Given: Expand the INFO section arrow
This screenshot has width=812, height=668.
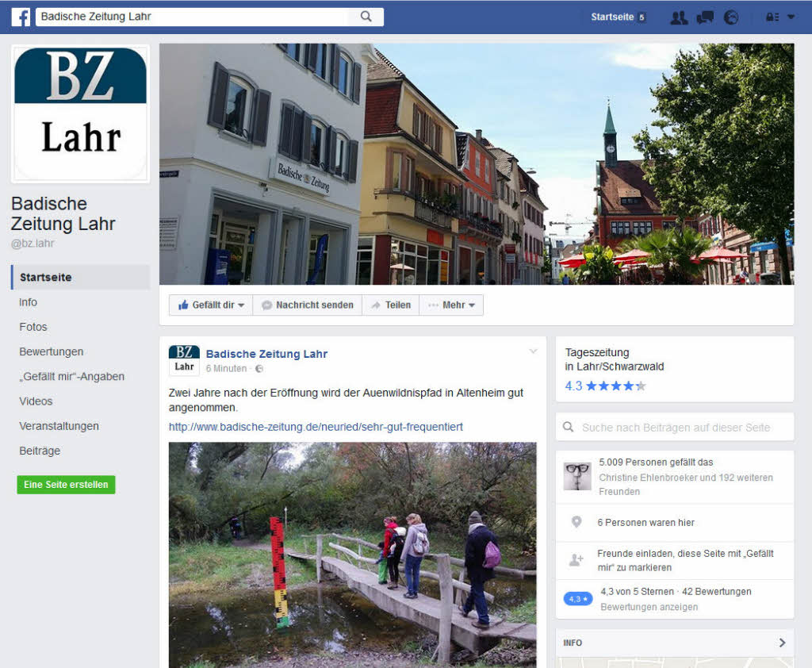Looking at the screenshot, I should (x=782, y=643).
